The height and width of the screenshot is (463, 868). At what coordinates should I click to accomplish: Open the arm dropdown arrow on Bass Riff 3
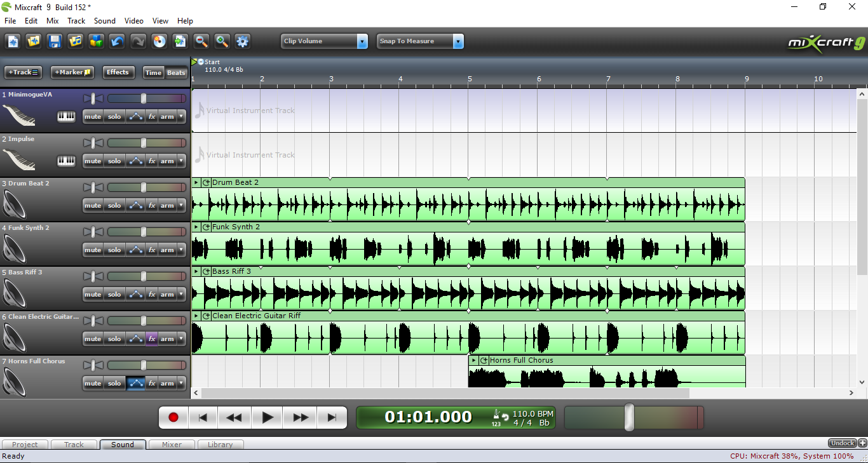coord(182,294)
